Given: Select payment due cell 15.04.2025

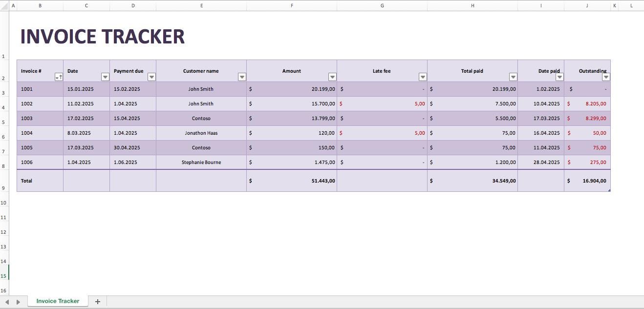Looking at the screenshot, I should 133,119.
